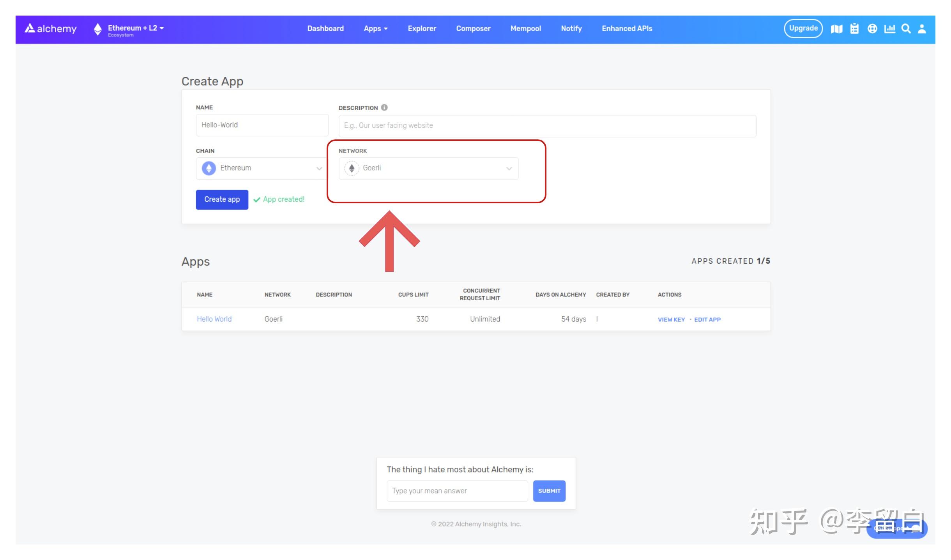
Task: Go to the Dashboard tab
Action: (325, 29)
